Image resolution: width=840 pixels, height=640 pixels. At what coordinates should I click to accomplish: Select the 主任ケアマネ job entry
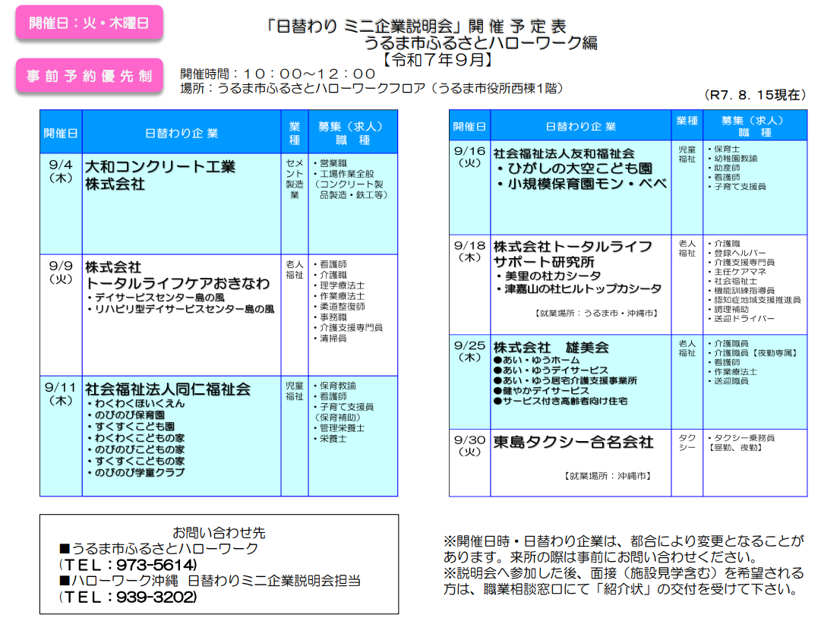[737, 272]
